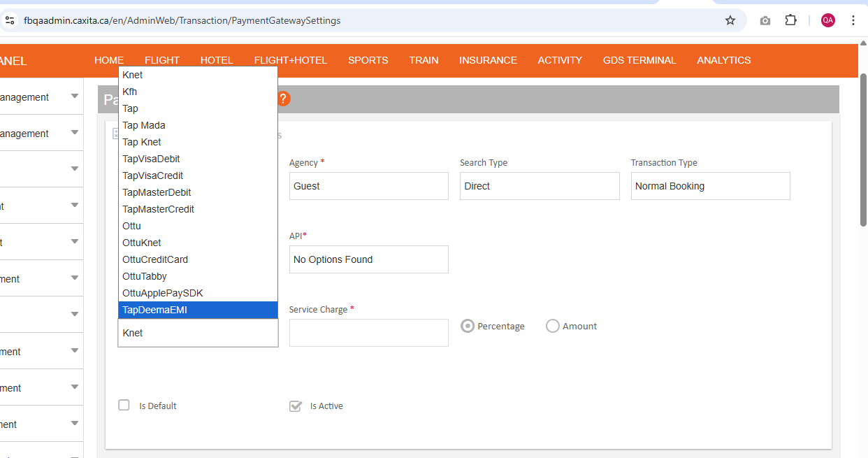
Task: Bookmark this page with the star icon
Action: (x=730, y=20)
